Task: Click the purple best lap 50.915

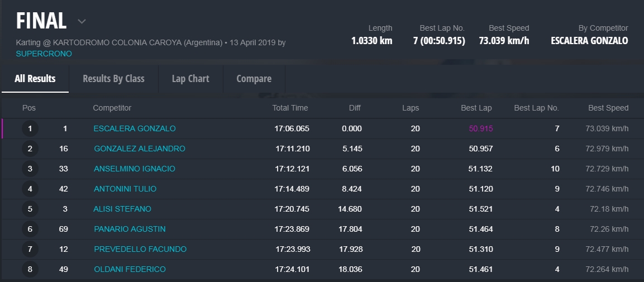Action: point(480,128)
